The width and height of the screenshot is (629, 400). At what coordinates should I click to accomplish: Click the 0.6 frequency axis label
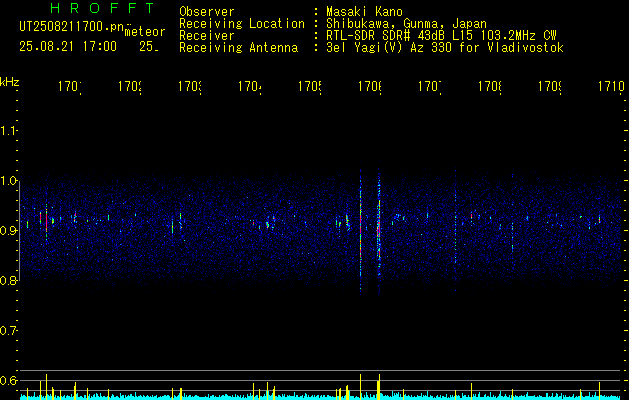[9, 380]
